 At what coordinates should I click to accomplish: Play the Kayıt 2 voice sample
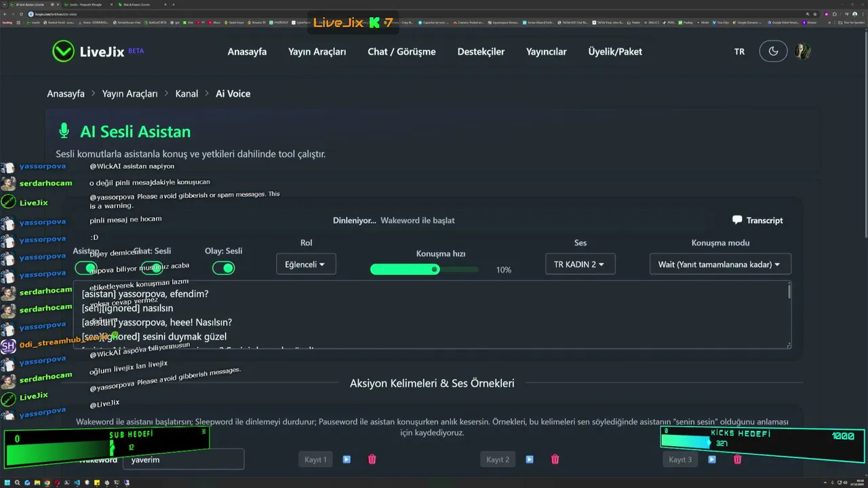pos(530,460)
